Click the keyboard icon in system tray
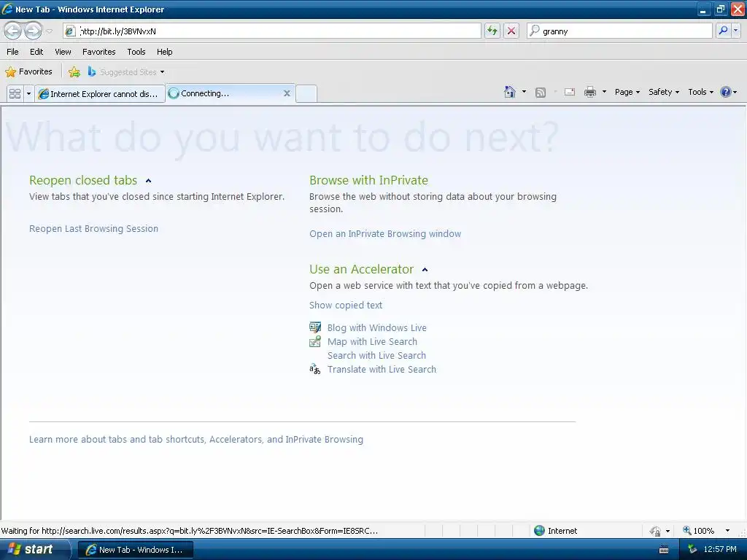The image size is (747, 560). click(x=664, y=550)
